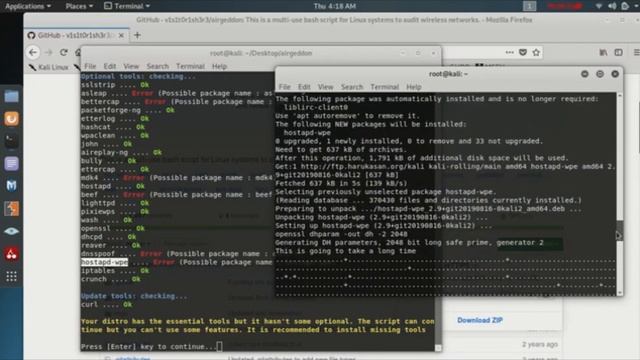Open View menu in root@kali terminal
Viewport: 640px width, 360px height.
(325, 87)
